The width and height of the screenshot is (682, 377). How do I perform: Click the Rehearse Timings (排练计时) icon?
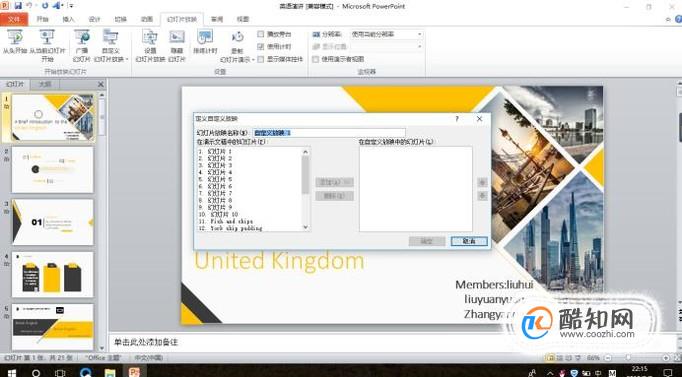pyautogui.click(x=205, y=38)
